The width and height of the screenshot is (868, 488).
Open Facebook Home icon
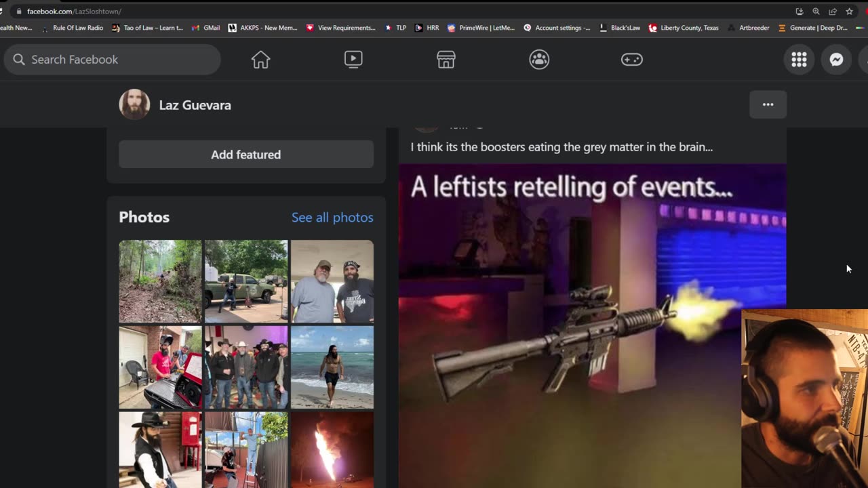[260, 60]
